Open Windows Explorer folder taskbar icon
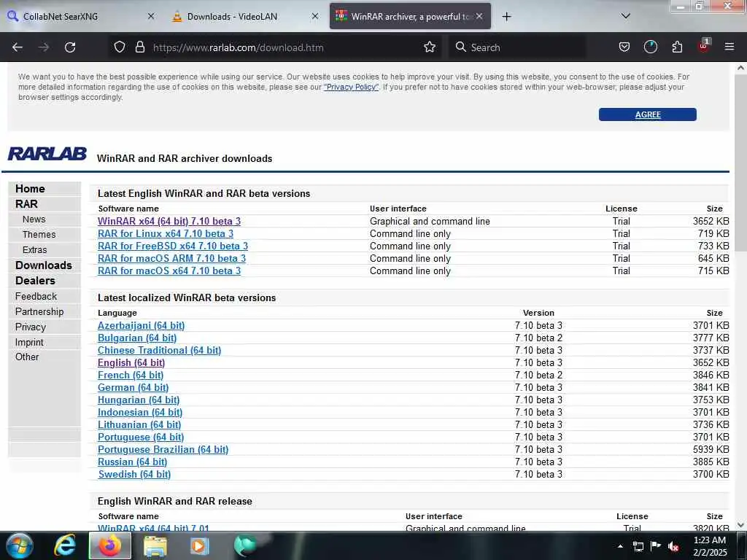This screenshot has width=747, height=560. [155, 545]
